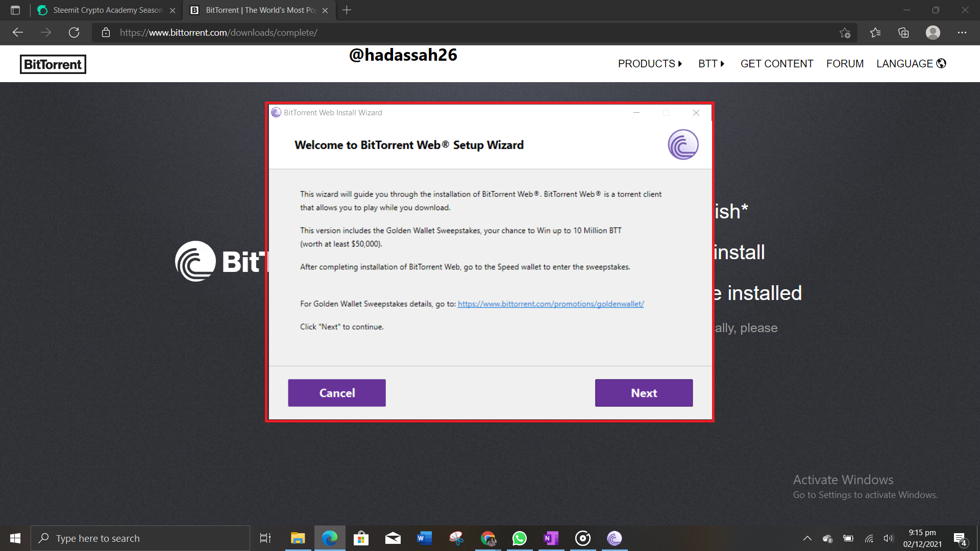The image size is (980, 551).
Task: Open Wi-Fi network settings in tray
Action: [869, 538]
